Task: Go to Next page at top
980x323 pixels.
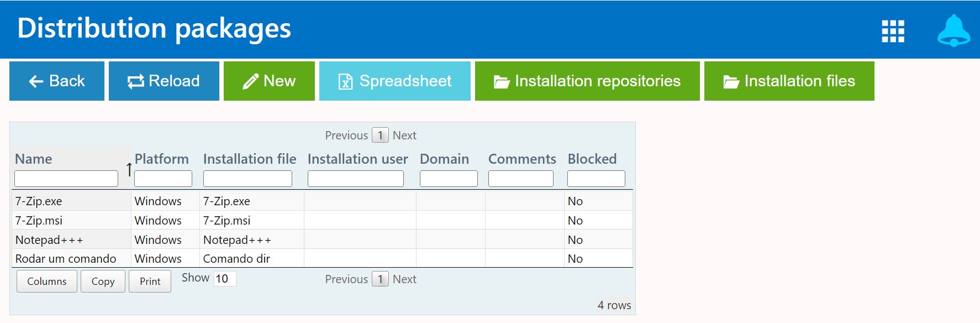Action: 404,136
